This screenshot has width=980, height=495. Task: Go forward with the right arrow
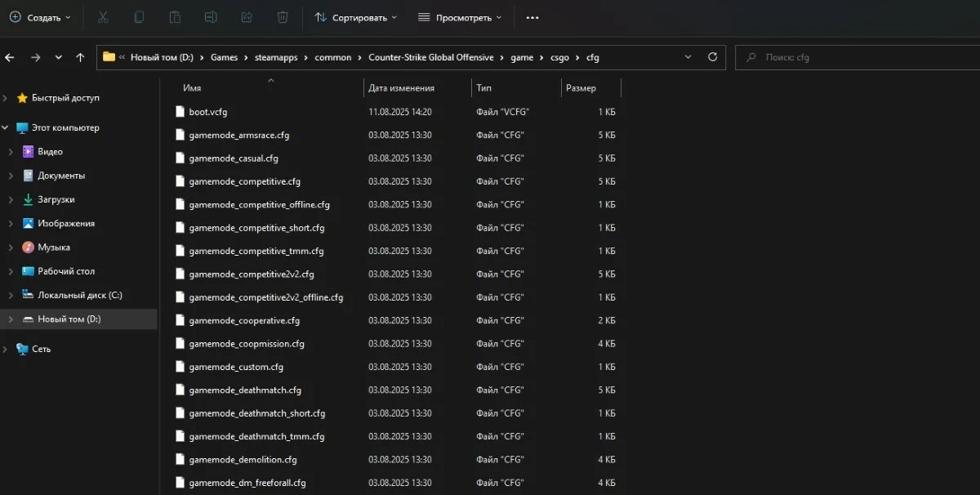(35, 57)
